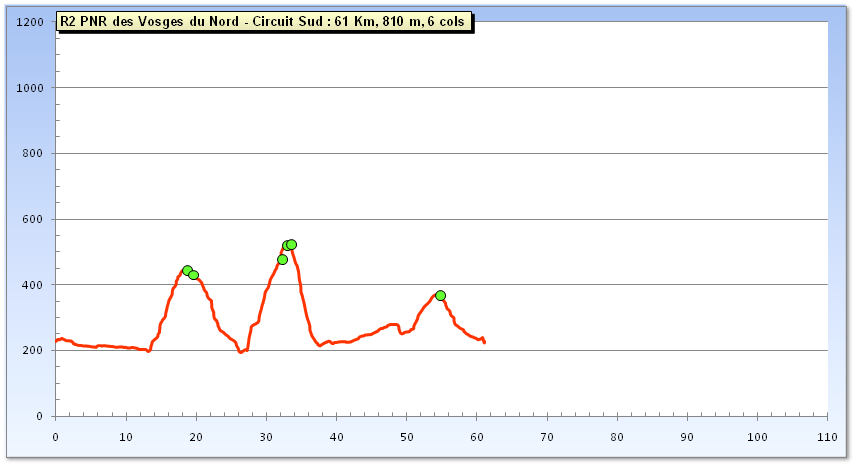Click the '50' distance axis label
The height and width of the screenshot is (467, 856).
click(x=407, y=437)
